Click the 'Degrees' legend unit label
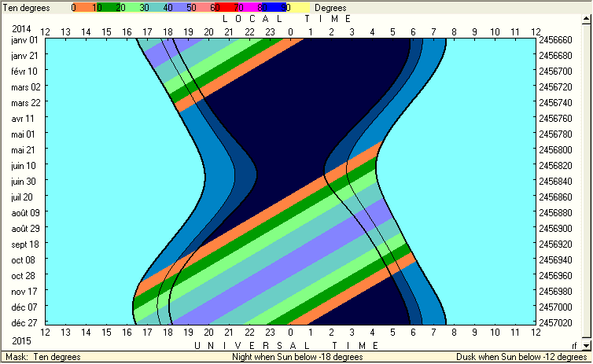This screenshot has height=364, width=593. (330, 8)
